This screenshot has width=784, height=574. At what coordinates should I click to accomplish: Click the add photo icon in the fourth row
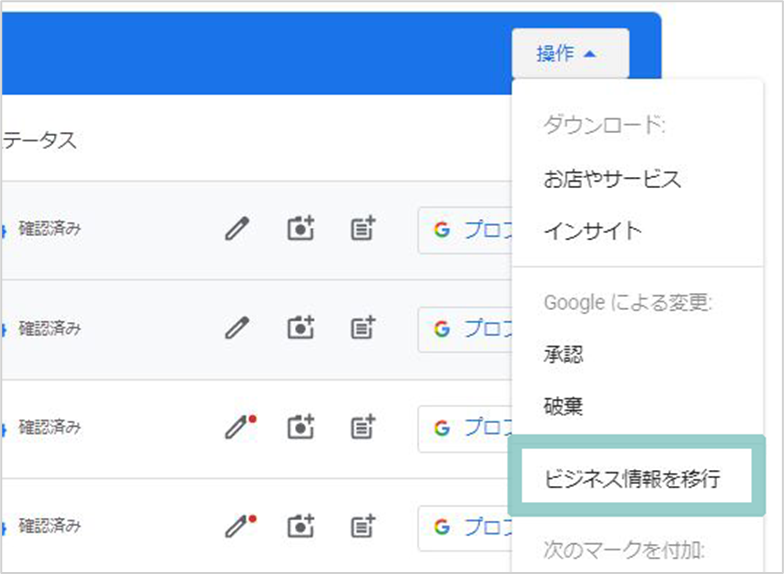[300, 526]
